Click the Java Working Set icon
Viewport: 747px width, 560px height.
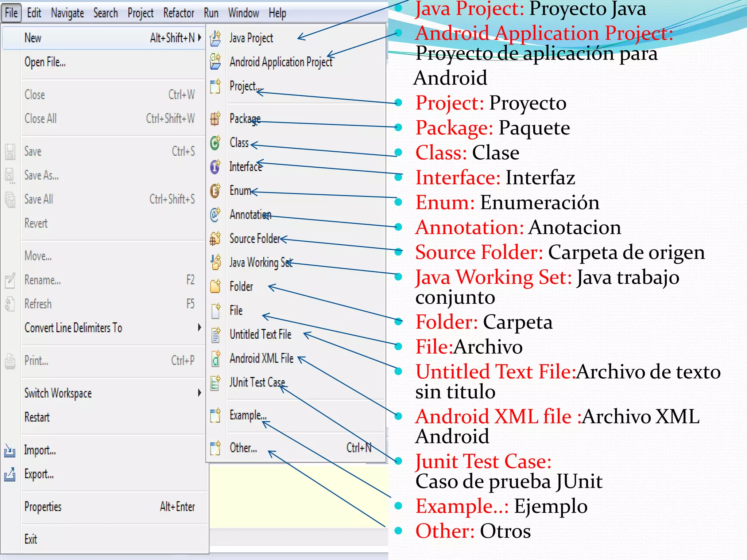[x=216, y=262]
